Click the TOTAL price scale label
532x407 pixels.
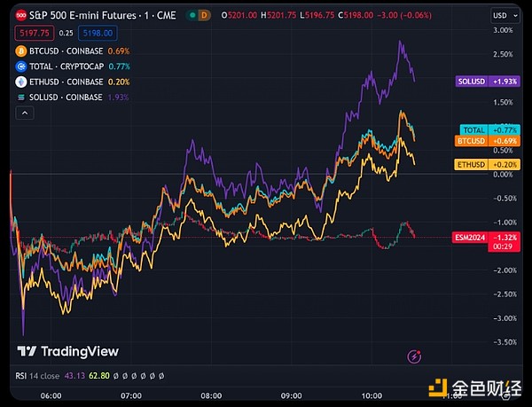click(489, 129)
